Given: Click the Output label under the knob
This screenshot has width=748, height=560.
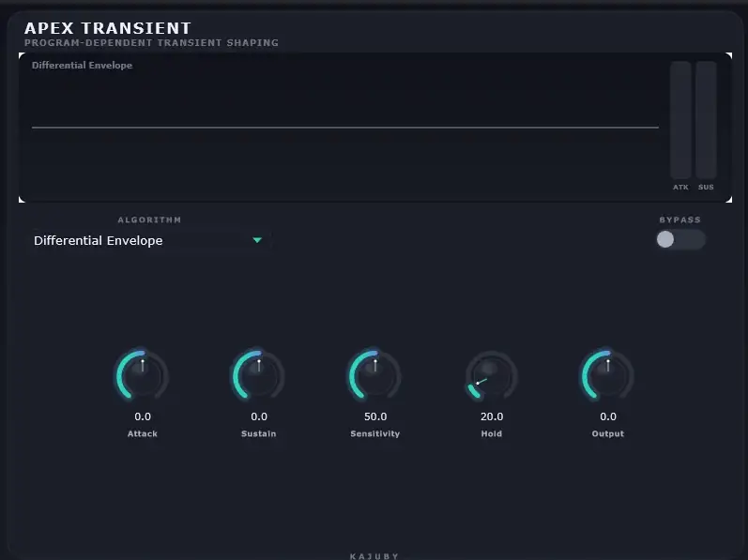Looking at the screenshot, I should click(608, 433).
